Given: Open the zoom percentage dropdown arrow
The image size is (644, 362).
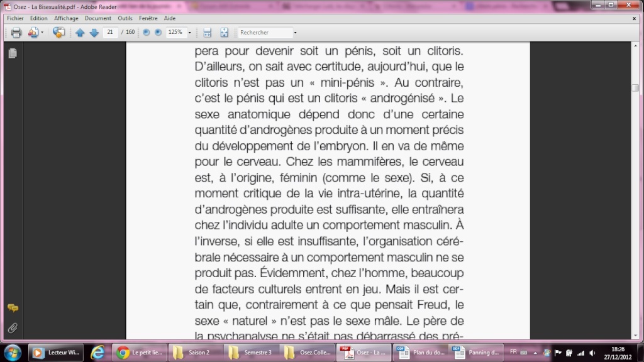Looking at the screenshot, I should point(189,33).
